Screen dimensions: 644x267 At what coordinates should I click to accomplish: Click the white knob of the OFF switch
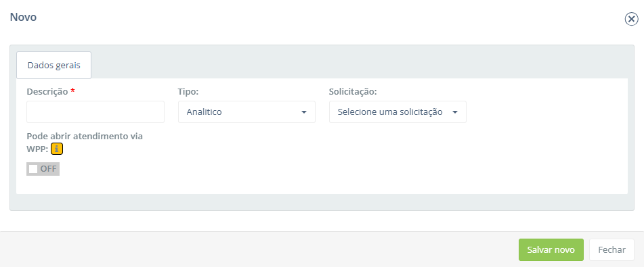click(33, 169)
